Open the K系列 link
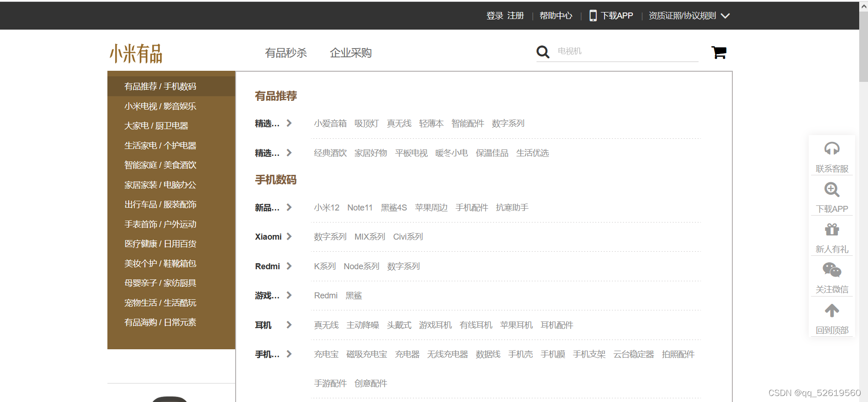This screenshot has height=402, width=868. tap(325, 266)
